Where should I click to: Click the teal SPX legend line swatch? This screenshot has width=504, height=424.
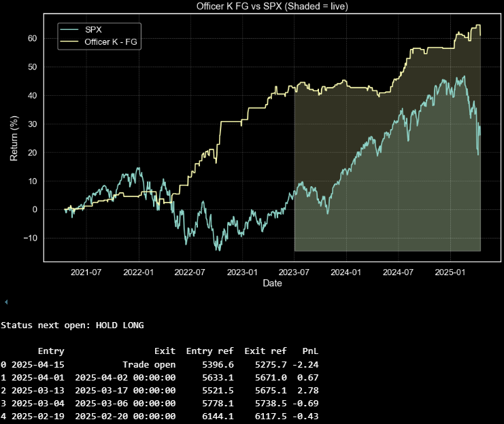(69, 30)
